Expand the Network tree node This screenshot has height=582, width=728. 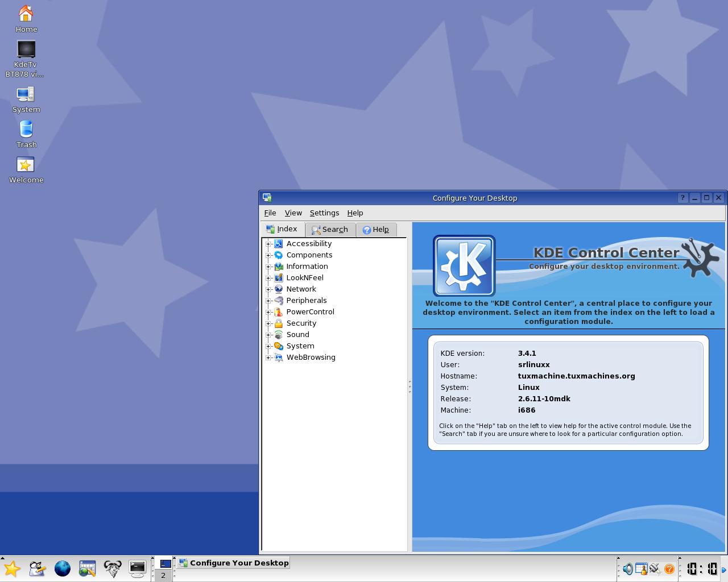tap(268, 289)
